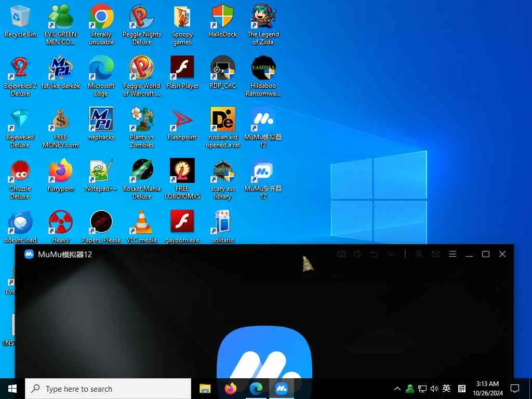Open the taskbar volume control
This screenshot has height=399, width=532.
(x=434, y=389)
